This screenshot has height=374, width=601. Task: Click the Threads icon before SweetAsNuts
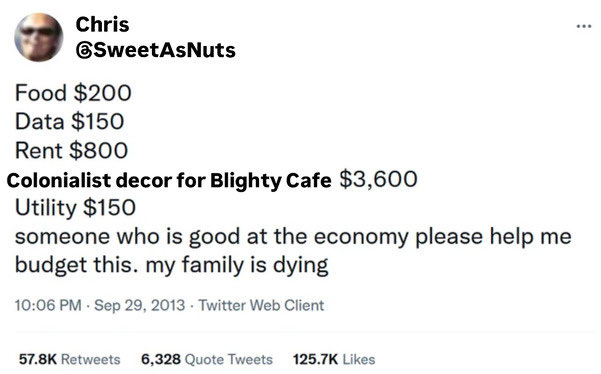coord(84,51)
